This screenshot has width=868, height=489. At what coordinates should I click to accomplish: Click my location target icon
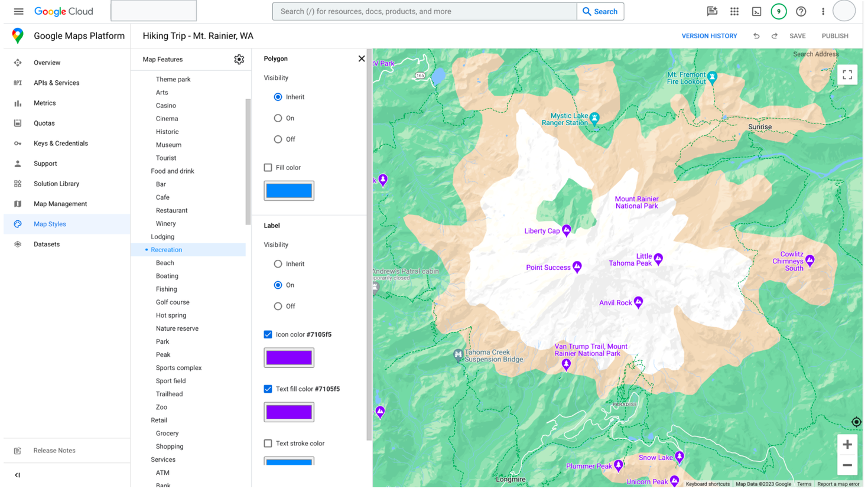click(x=856, y=422)
